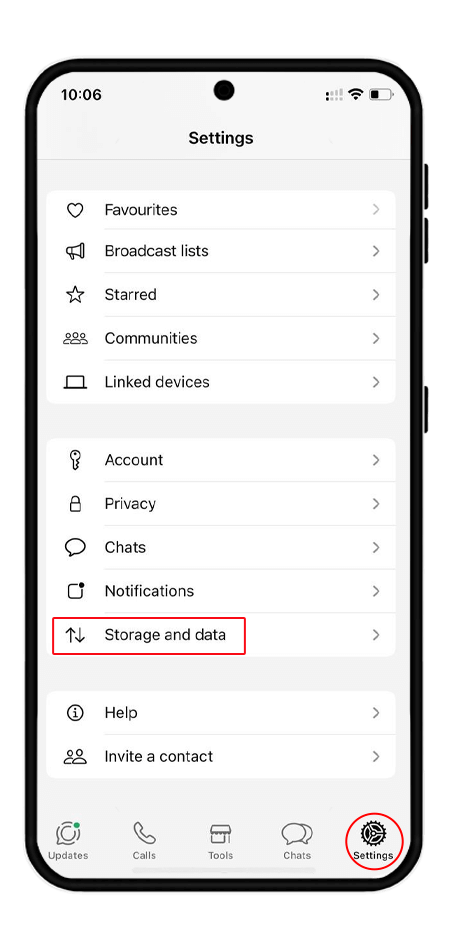Switch to the Calls tab
Screen dimensions: 450x928
point(144,840)
